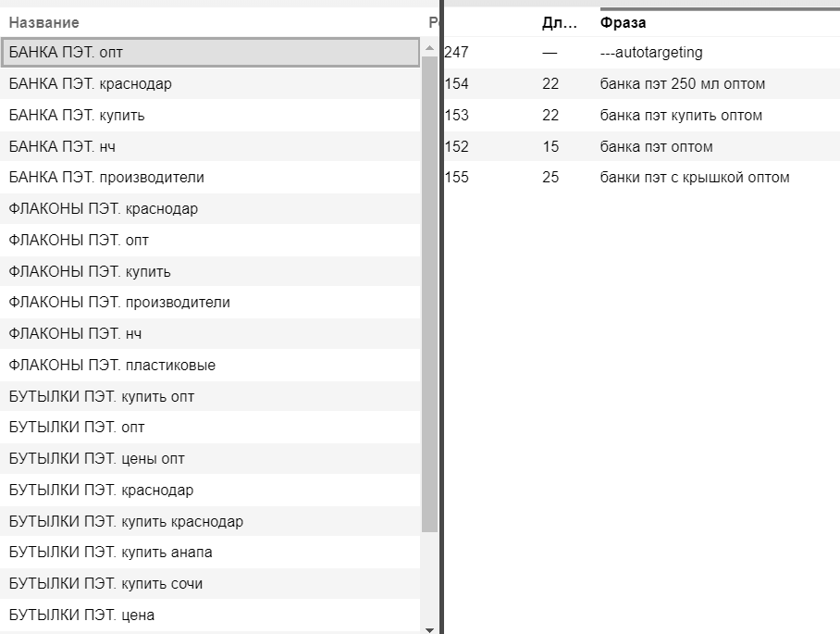Click the groups list vertical scrollbar thumb
Image resolution: width=840 pixels, height=634 pixels.
click(429, 293)
